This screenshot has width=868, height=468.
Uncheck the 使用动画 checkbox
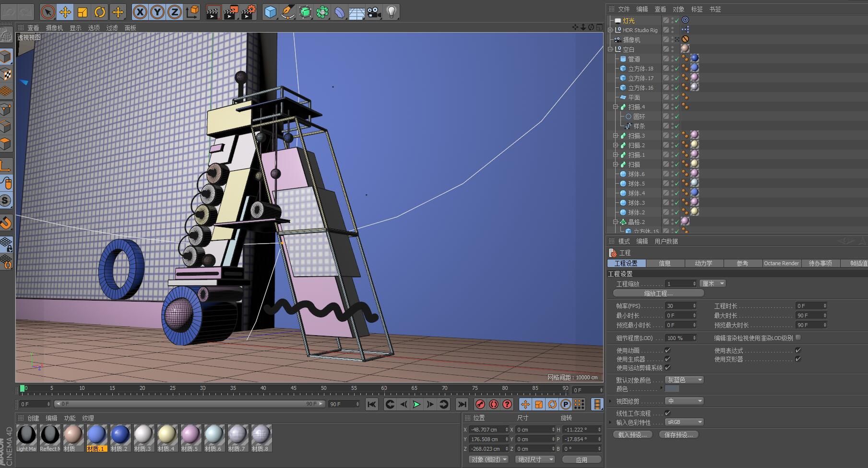[x=667, y=351]
